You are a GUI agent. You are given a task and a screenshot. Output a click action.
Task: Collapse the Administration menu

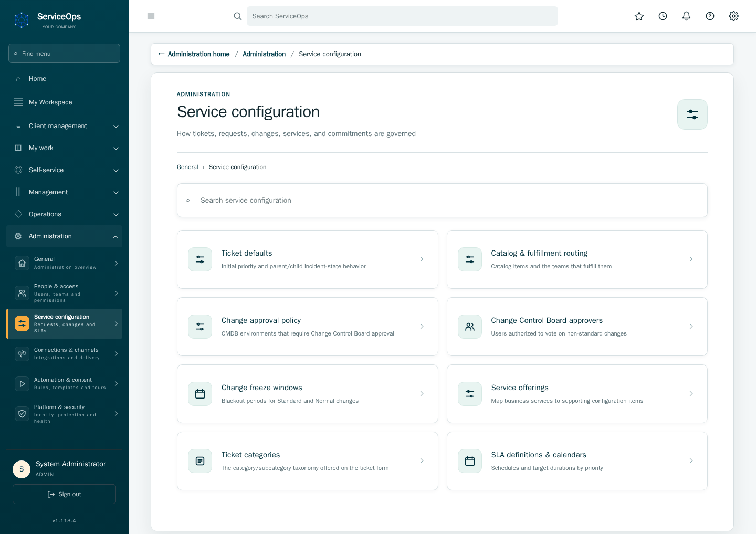click(x=64, y=236)
